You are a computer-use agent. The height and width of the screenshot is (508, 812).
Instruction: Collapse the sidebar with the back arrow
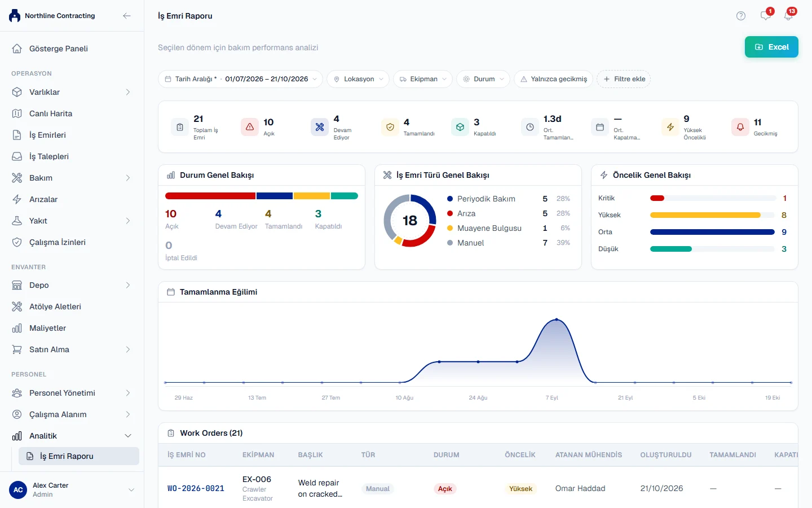click(x=127, y=16)
